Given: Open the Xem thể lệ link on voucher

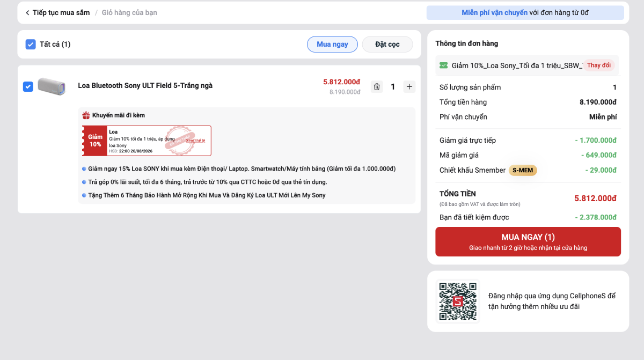Looking at the screenshot, I should coord(195,141).
